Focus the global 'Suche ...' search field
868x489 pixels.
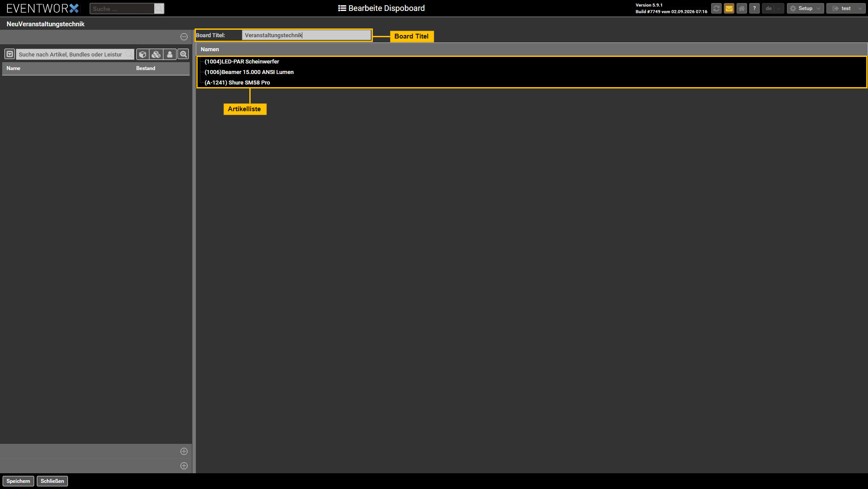[x=122, y=9]
